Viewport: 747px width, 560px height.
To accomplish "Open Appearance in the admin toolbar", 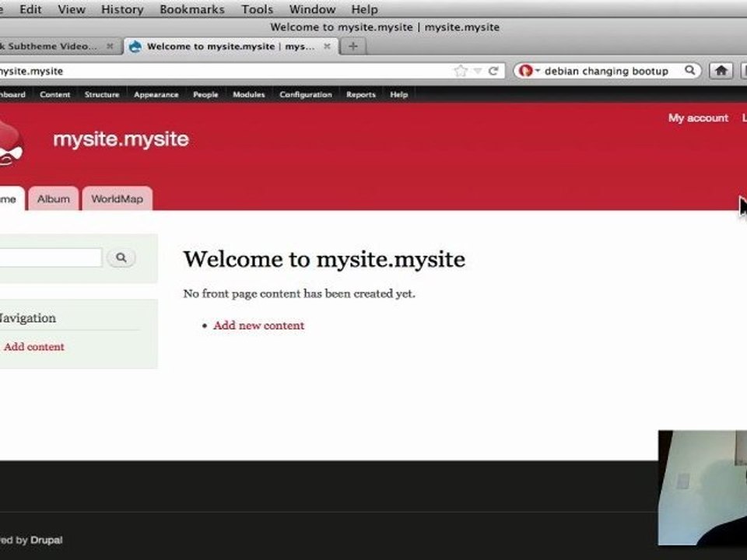I will [156, 94].
